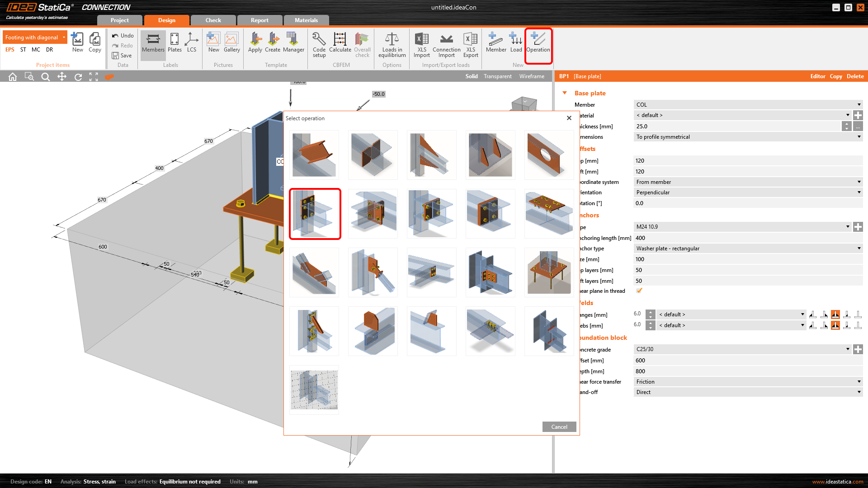Open Code setup tool
The height and width of the screenshot is (488, 868).
(319, 44)
